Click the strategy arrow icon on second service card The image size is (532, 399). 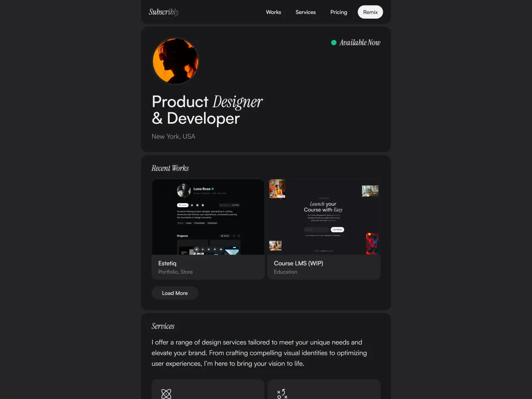282,394
